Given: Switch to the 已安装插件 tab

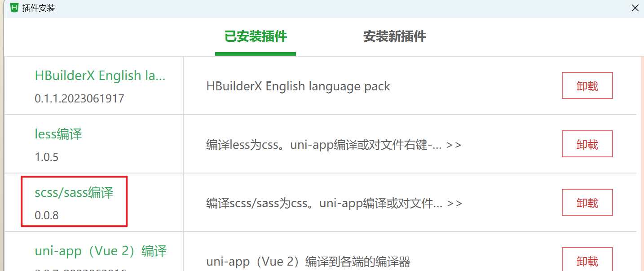Looking at the screenshot, I should 256,36.
